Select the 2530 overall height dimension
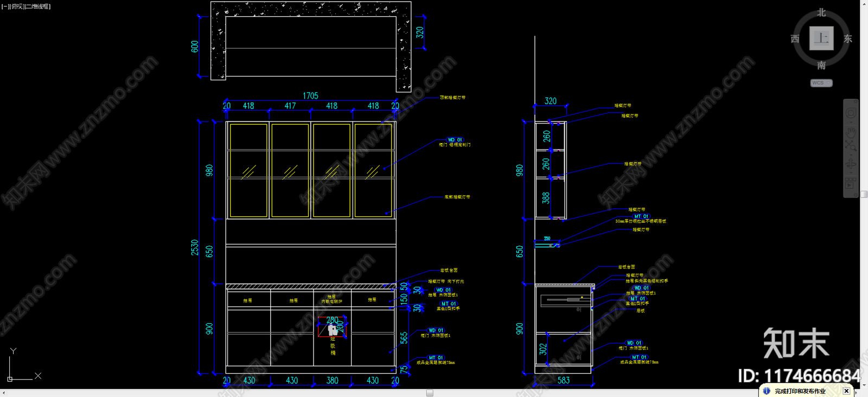Image resolution: width=868 pixels, height=397 pixels. tap(195, 247)
